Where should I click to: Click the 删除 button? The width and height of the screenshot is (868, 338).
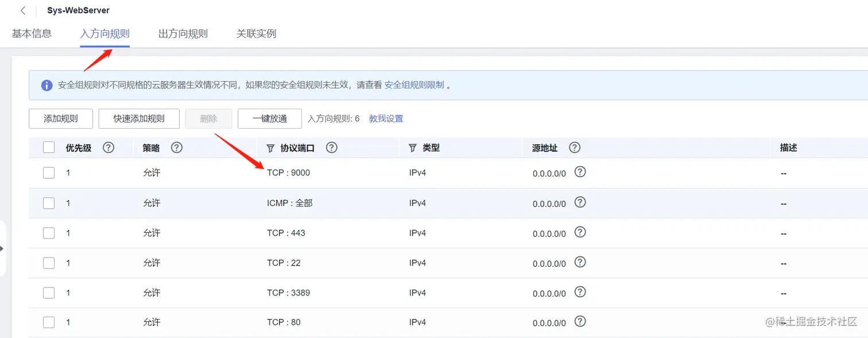click(x=208, y=118)
